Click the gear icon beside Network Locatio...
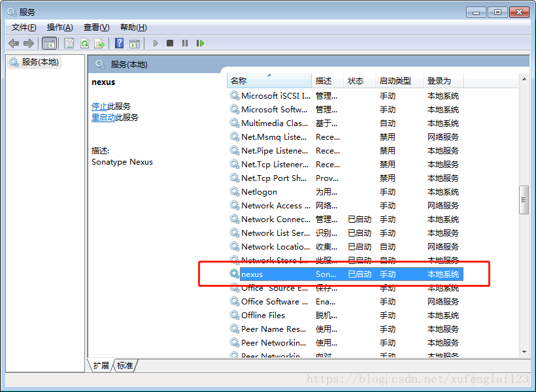The height and width of the screenshot is (392, 536). tap(234, 246)
